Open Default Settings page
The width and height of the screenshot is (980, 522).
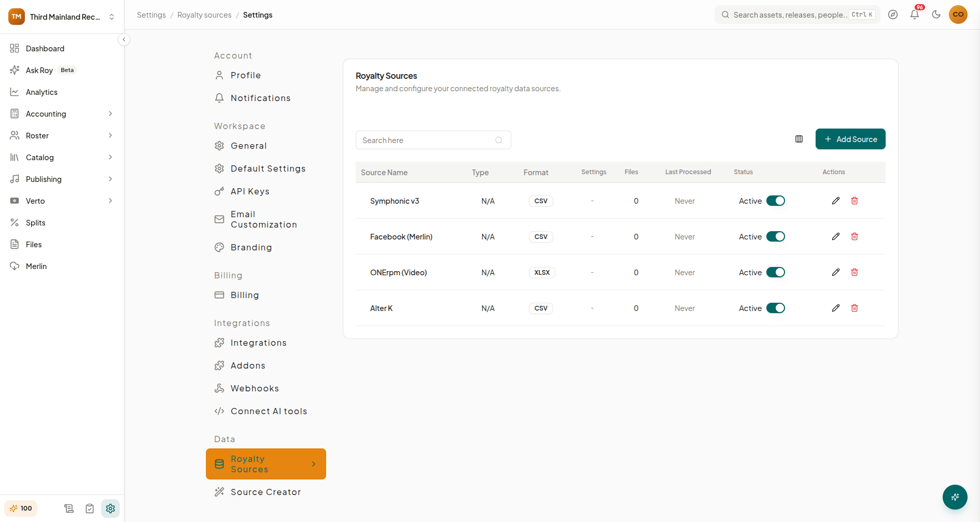pyautogui.click(x=266, y=168)
